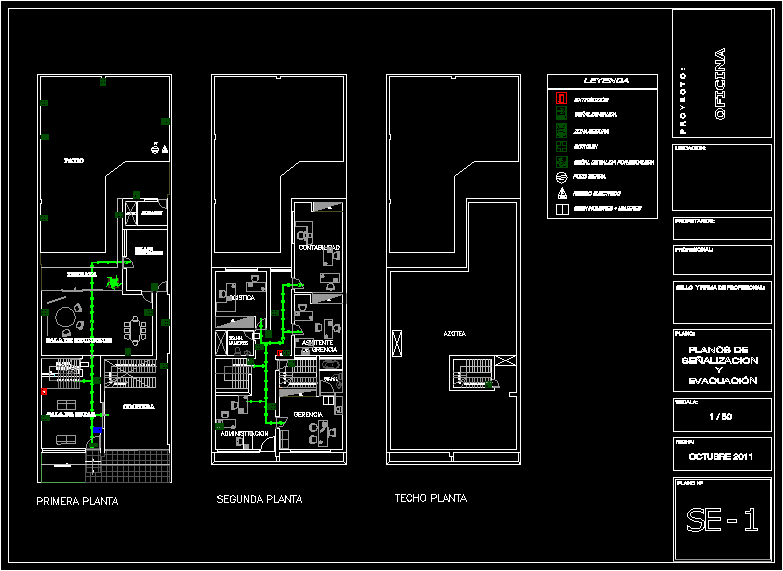This screenshot has width=783, height=571.
Task: Select the CONTABILIDAD room label
Action: pyautogui.click(x=319, y=247)
